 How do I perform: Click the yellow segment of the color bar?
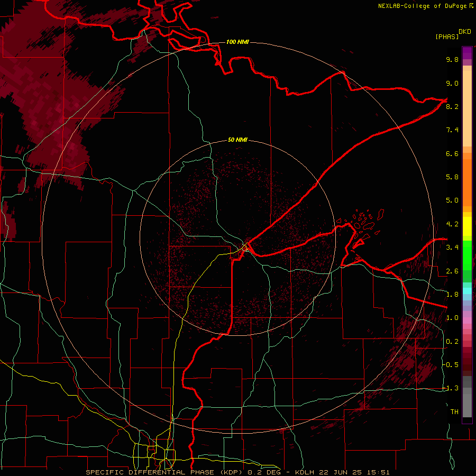pyautogui.click(x=467, y=226)
